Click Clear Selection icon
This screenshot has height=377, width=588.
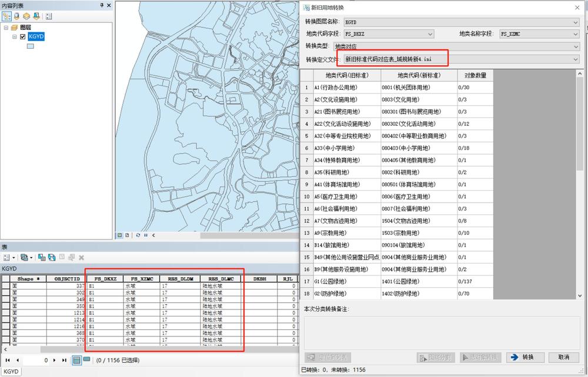click(62, 257)
